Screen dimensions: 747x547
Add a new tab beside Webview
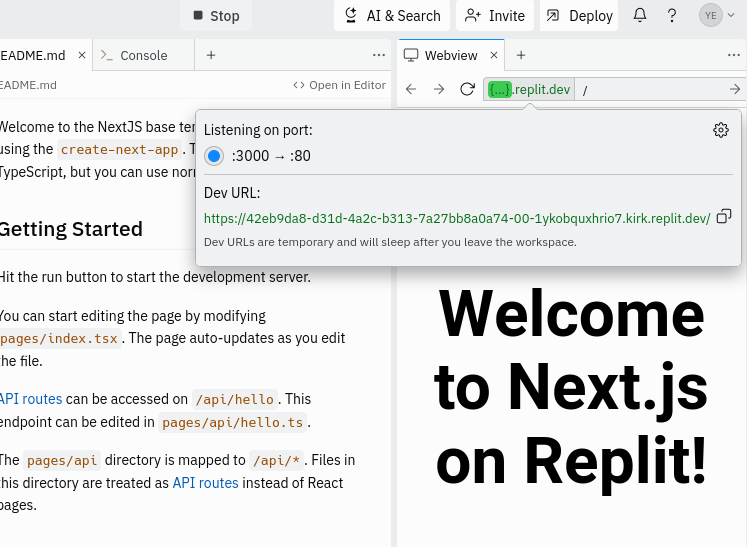pyautogui.click(x=521, y=55)
